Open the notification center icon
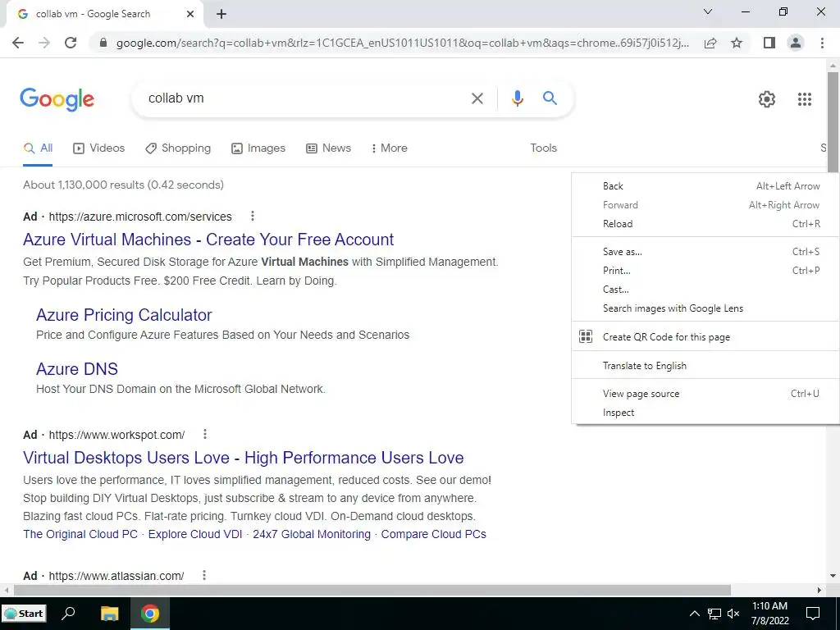Image resolution: width=840 pixels, height=630 pixels. coord(813,614)
